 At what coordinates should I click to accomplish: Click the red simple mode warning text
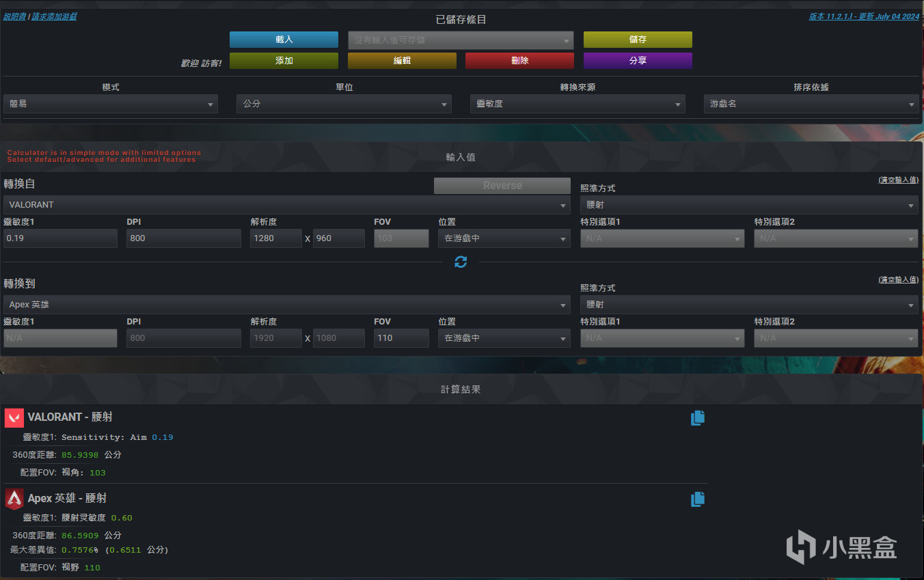(104, 156)
